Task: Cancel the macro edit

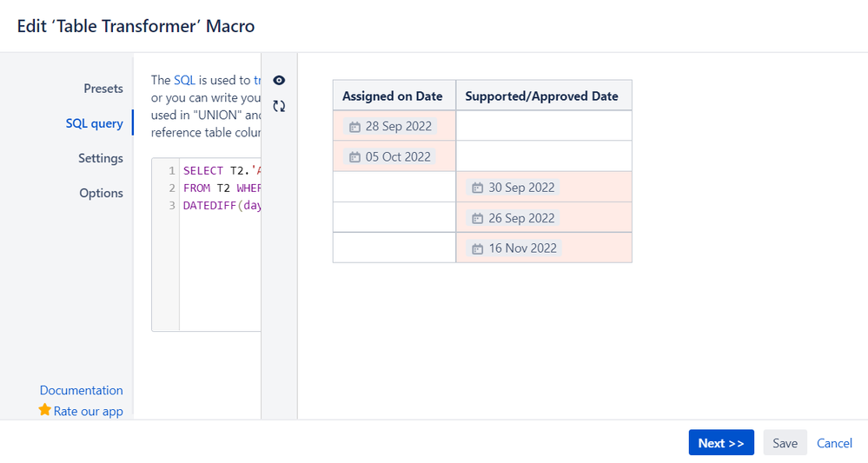Action: coord(834,443)
